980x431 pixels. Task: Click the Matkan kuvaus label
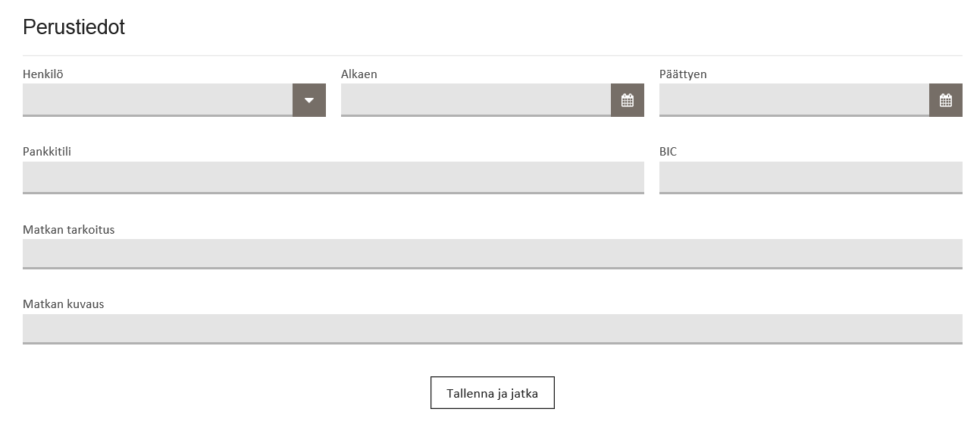coord(64,304)
